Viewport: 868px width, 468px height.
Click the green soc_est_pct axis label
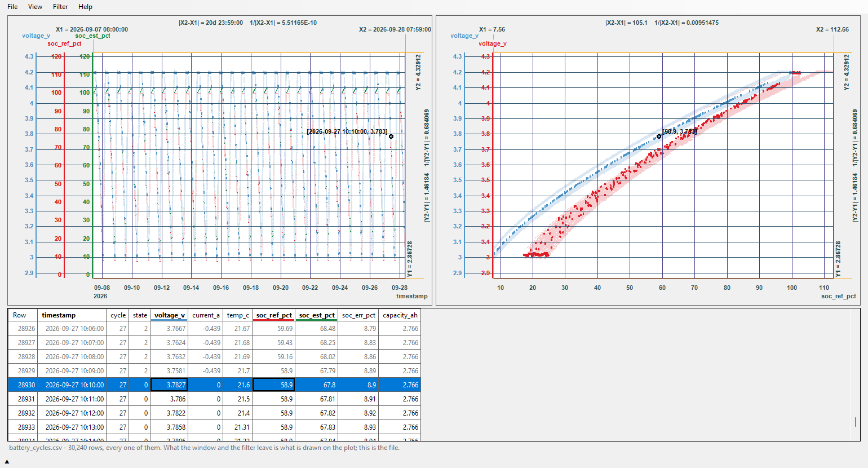[x=92, y=36]
